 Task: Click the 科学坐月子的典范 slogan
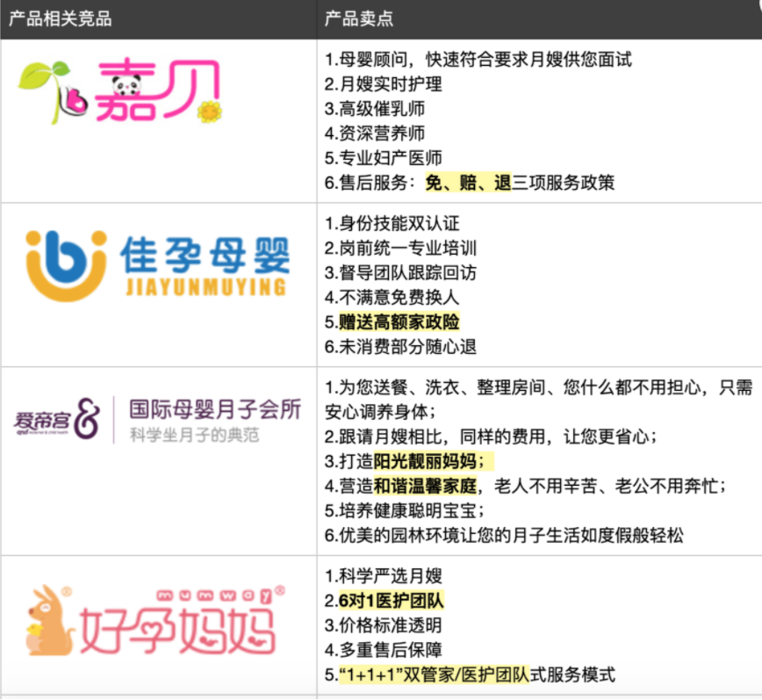click(194, 435)
